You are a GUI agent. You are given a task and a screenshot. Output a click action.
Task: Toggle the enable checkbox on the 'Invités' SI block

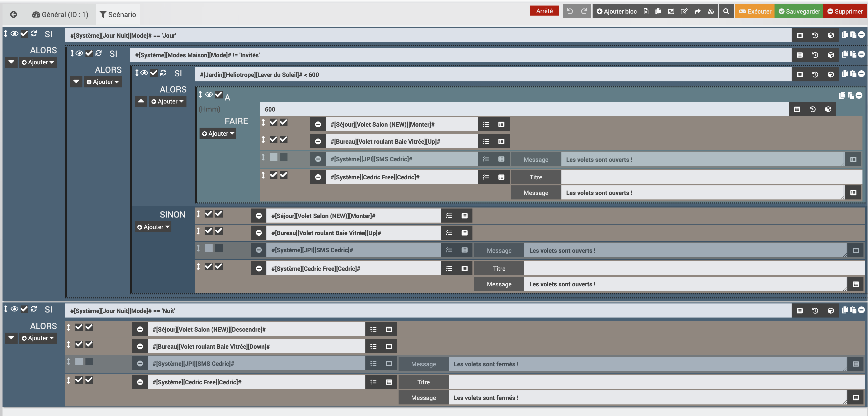(89, 53)
